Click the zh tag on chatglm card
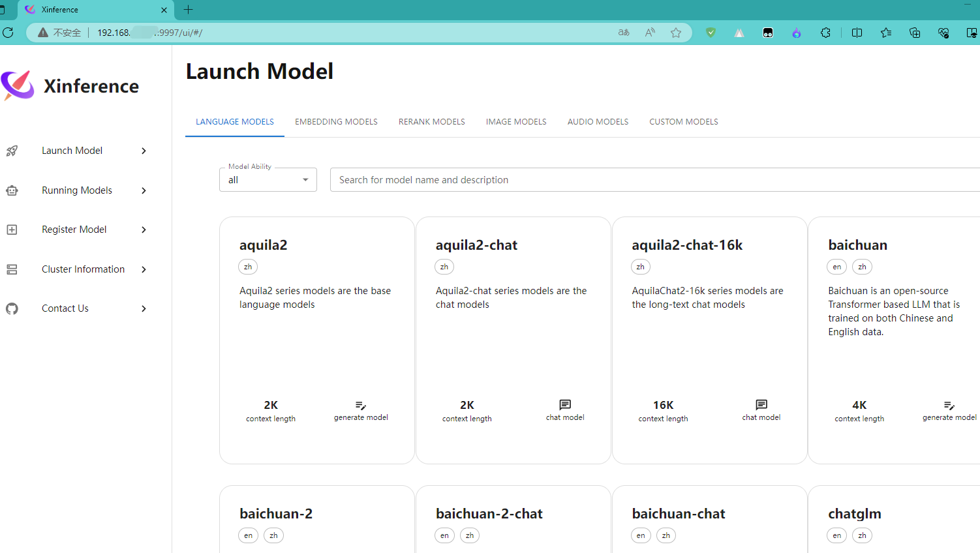The image size is (980, 553). click(863, 535)
